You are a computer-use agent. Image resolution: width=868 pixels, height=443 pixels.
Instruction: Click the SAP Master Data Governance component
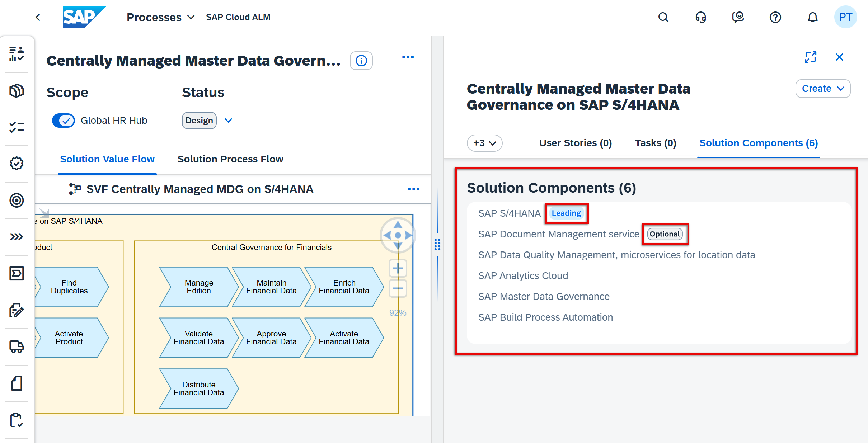[544, 296]
